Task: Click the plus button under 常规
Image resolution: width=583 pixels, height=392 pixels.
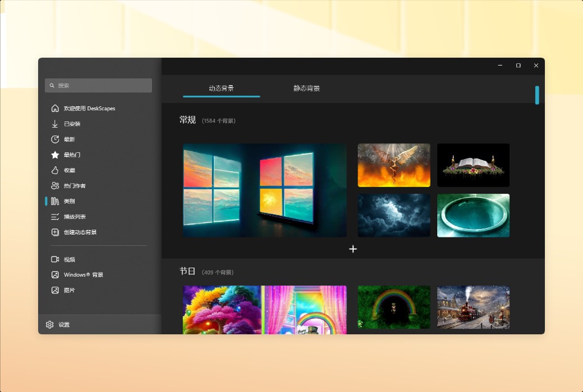Action: coord(353,249)
